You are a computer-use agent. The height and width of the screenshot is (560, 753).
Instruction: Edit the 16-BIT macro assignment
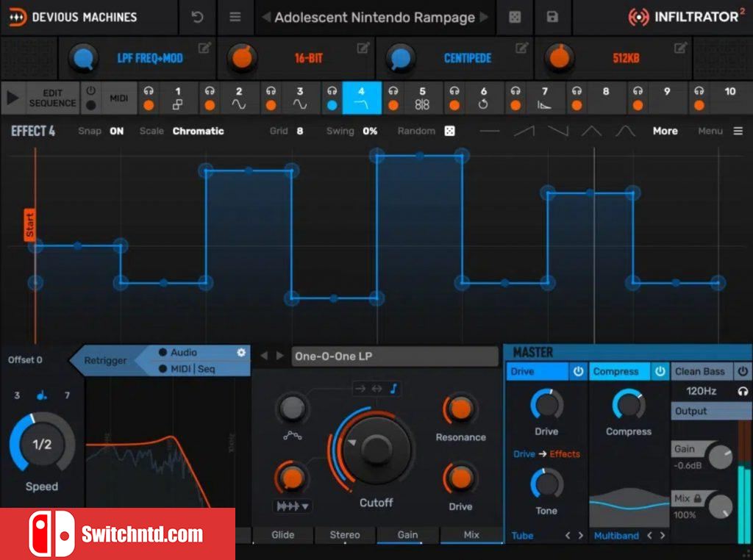[x=363, y=48]
